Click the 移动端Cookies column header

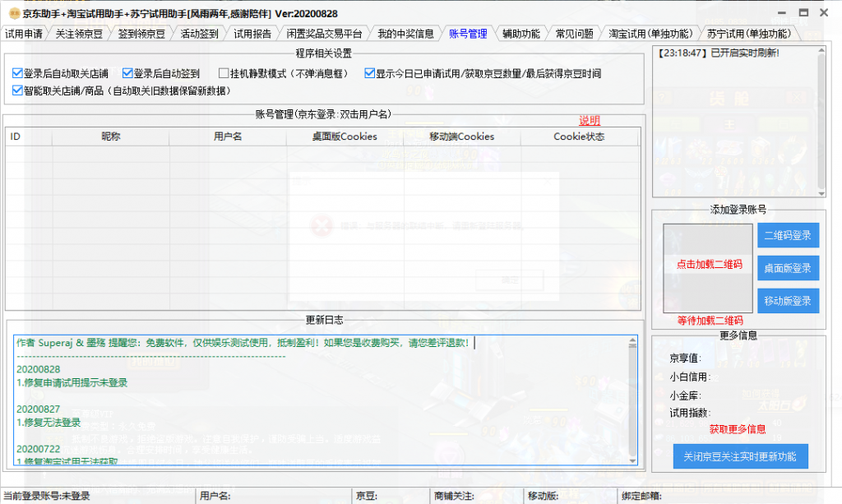462,136
